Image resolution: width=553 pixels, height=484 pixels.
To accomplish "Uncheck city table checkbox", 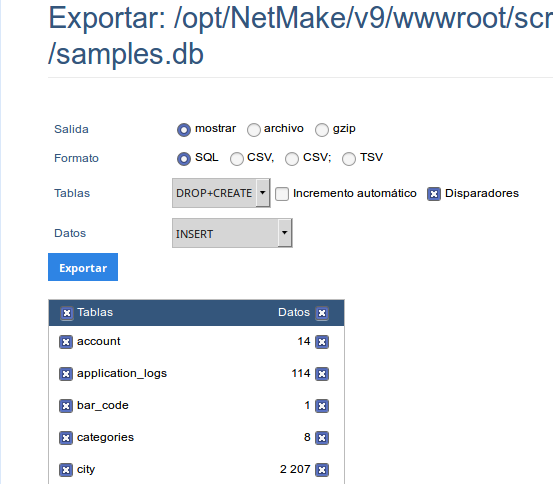I will [66, 470].
